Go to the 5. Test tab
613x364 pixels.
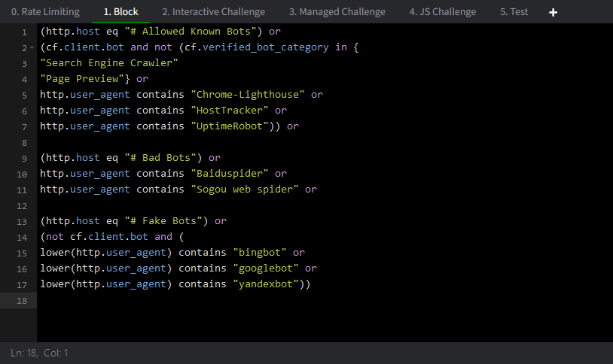click(x=514, y=12)
